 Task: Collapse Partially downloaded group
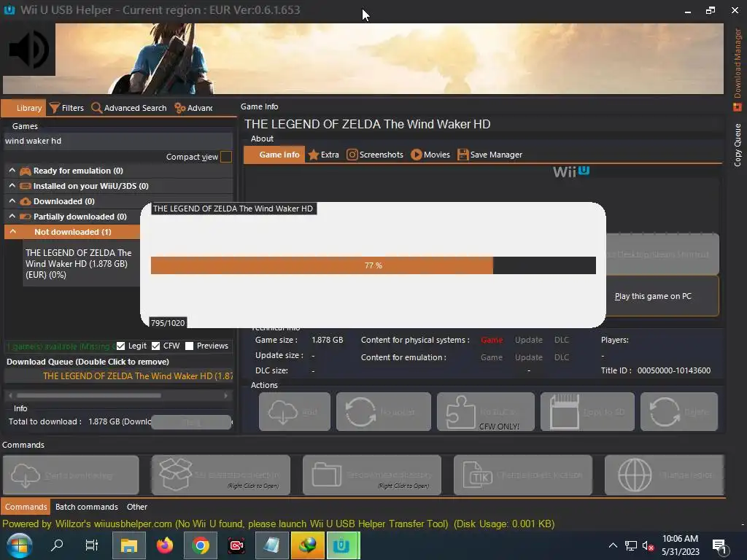click(x=12, y=216)
